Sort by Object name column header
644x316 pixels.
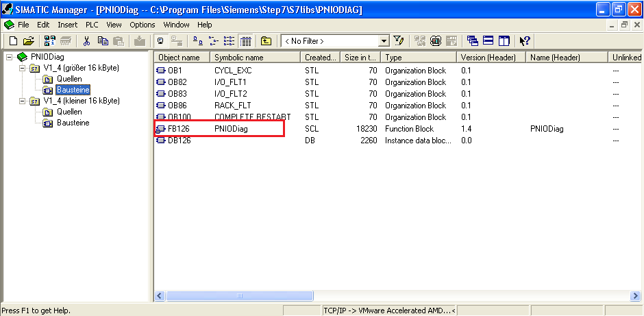[x=182, y=58]
